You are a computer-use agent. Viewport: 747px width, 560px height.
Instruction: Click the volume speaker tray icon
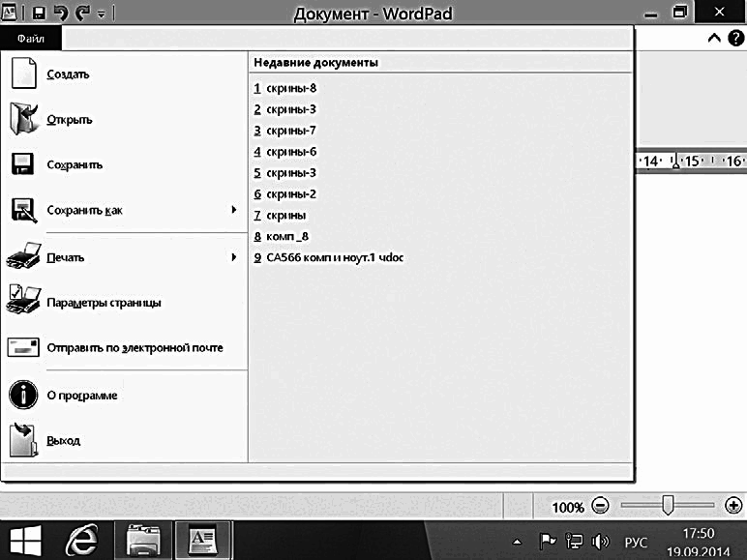pos(600,542)
